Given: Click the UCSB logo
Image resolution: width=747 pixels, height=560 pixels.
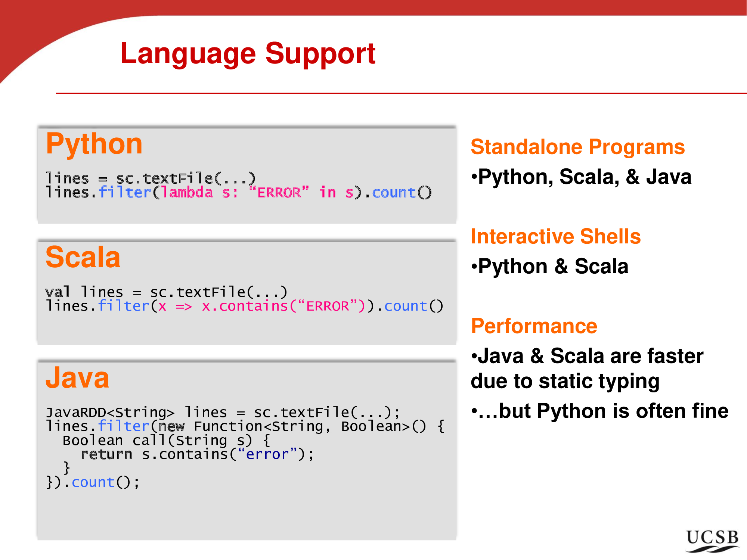Looking at the screenshot, I should pos(712,540).
